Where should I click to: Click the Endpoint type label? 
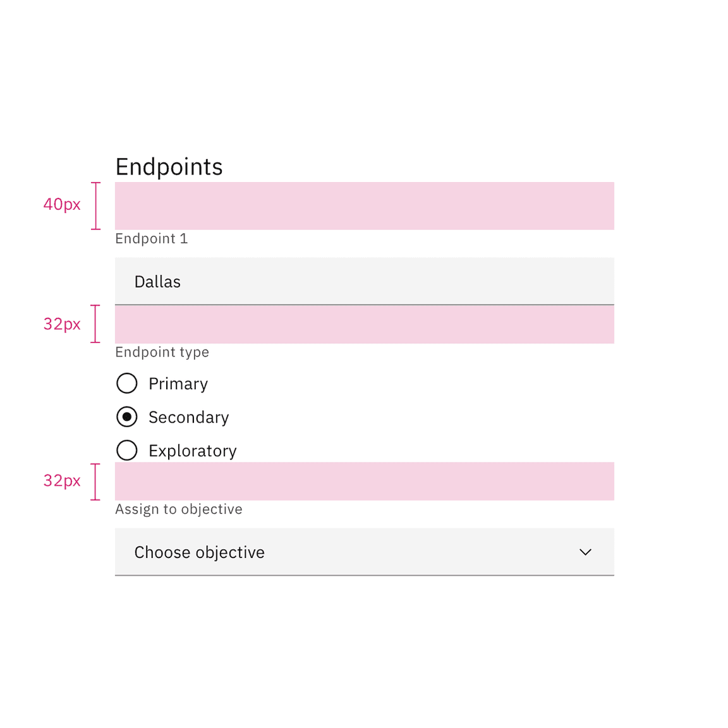pyautogui.click(x=162, y=352)
